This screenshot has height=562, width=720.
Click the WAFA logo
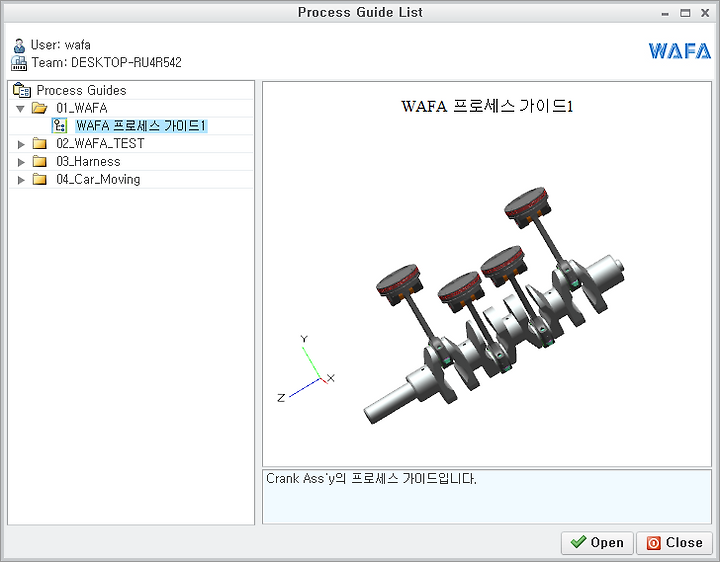[x=680, y=51]
